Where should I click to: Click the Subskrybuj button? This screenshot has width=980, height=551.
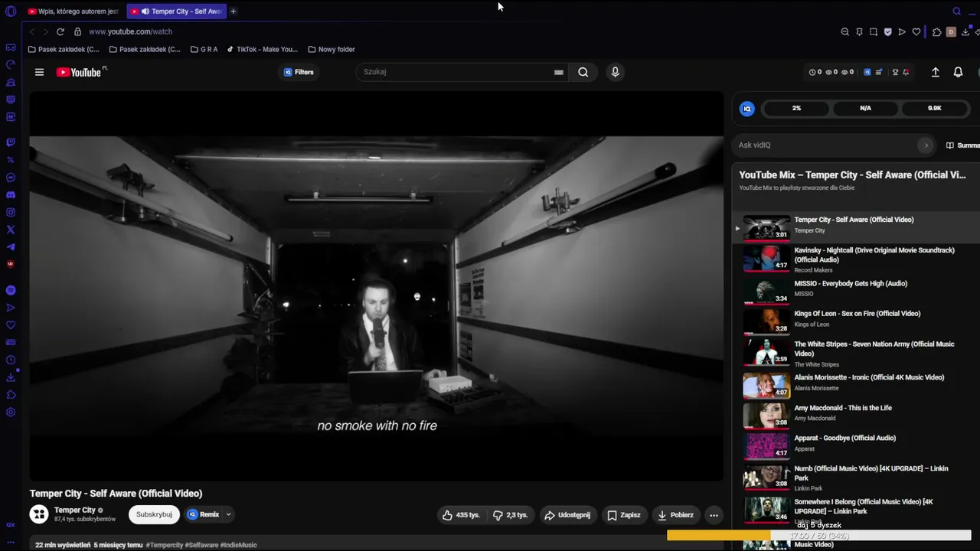point(154,515)
